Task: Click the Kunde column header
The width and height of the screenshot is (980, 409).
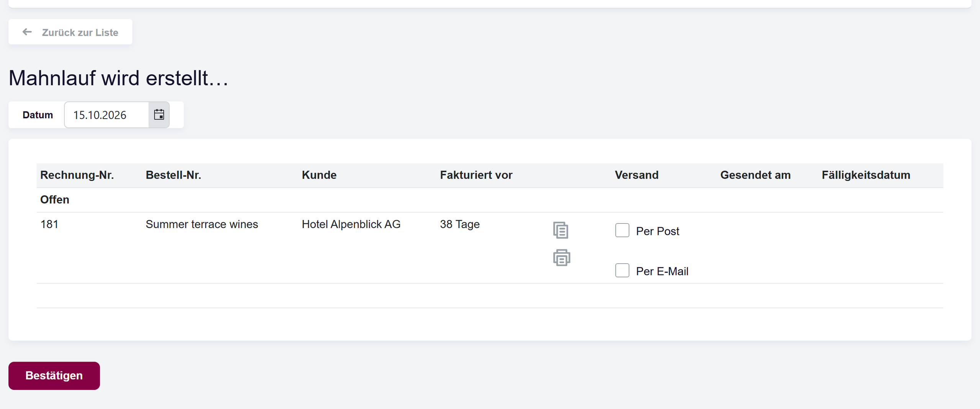Action: tap(319, 175)
